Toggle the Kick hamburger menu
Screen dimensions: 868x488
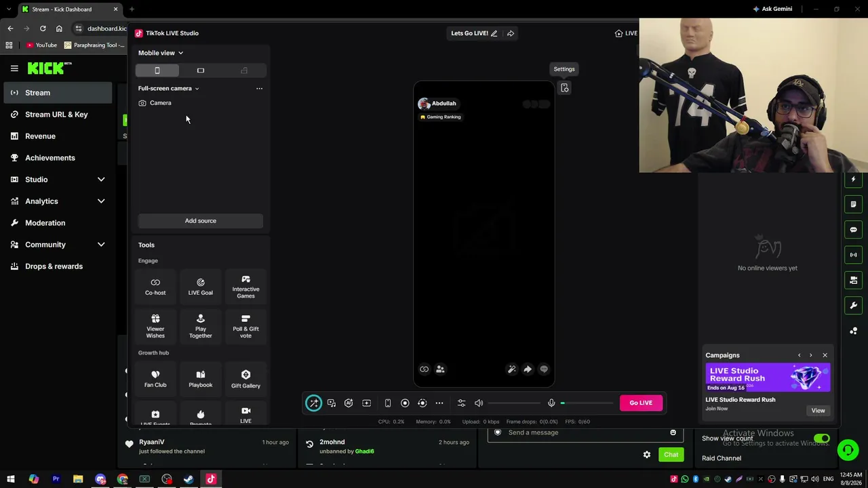pyautogui.click(x=14, y=68)
